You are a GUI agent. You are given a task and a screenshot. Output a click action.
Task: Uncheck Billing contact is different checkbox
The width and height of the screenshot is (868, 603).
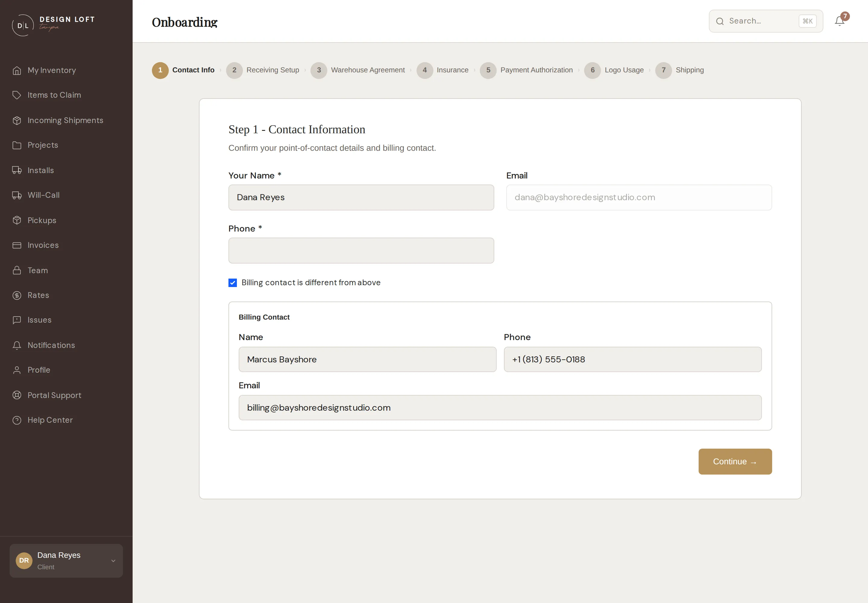click(233, 283)
